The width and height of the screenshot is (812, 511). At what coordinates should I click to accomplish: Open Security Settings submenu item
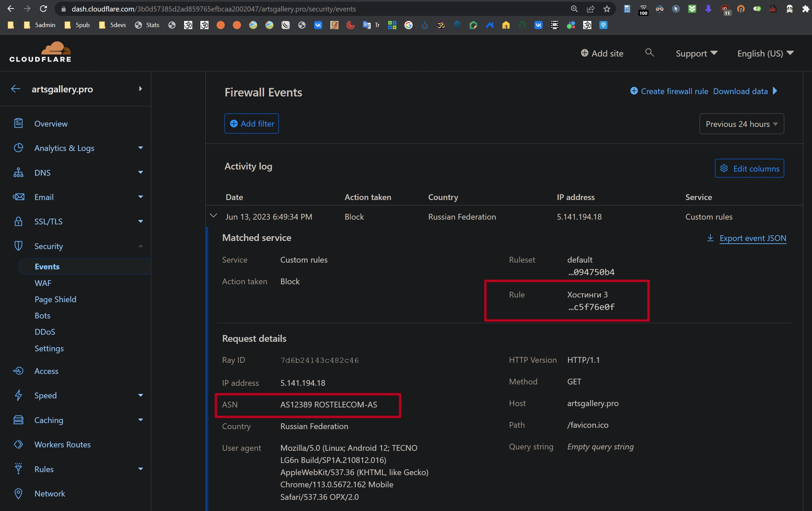(x=49, y=348)
